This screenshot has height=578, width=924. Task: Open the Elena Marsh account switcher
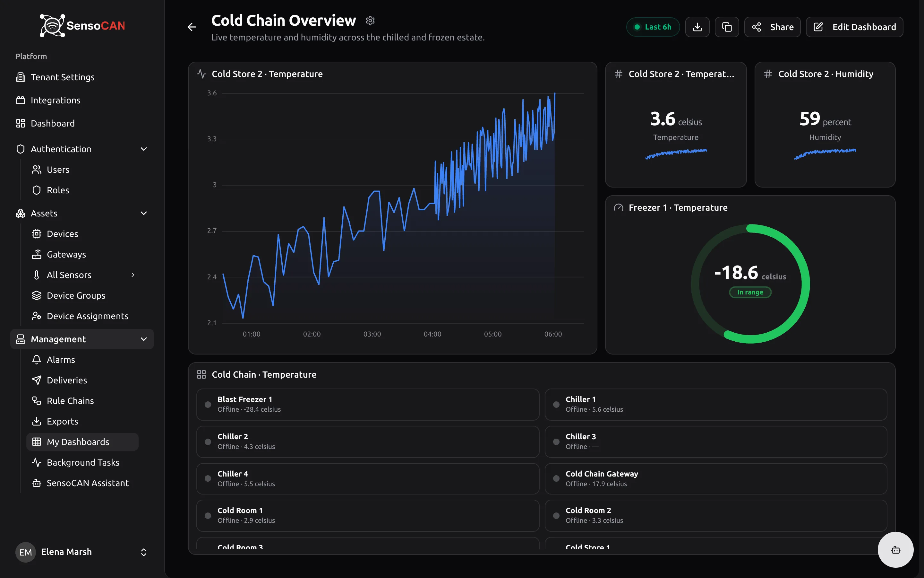click(82, 552)
